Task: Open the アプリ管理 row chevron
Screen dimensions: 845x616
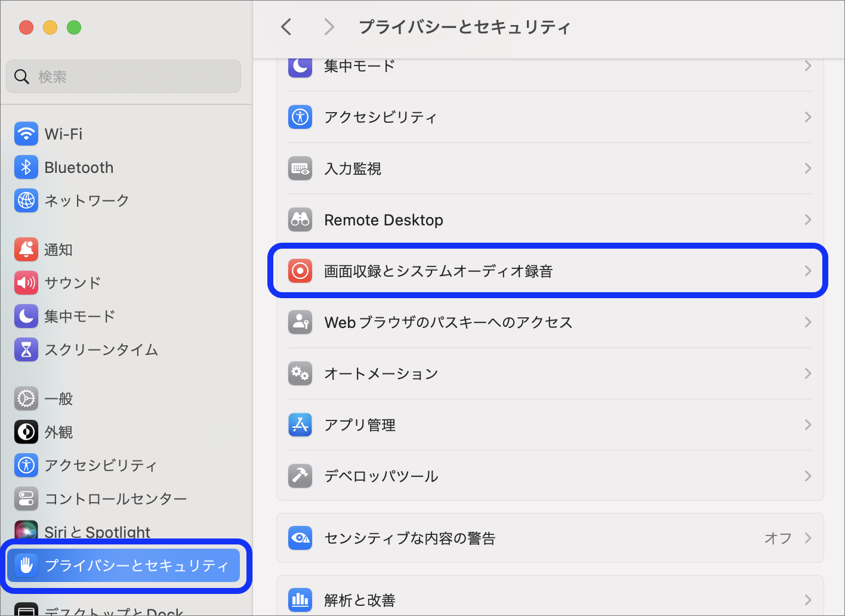Action: 808,425
